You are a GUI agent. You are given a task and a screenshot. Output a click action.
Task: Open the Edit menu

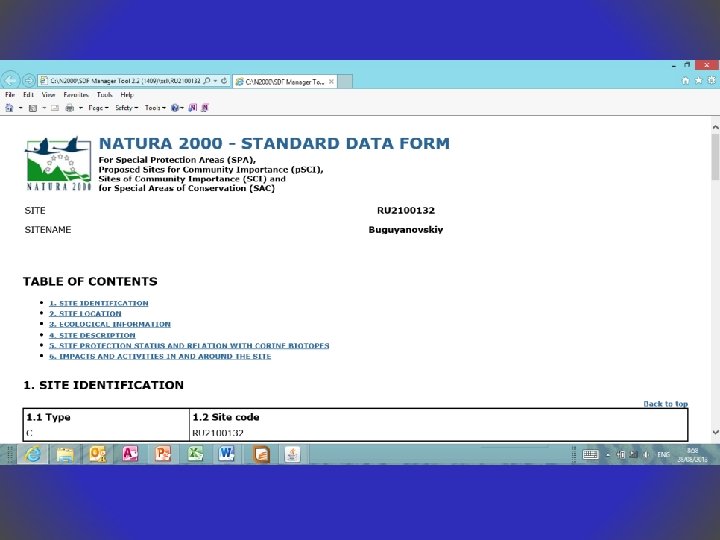(x=28, y=95)
